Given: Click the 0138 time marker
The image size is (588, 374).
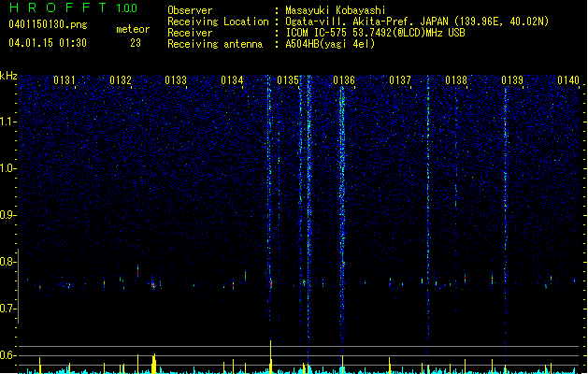Looking at the screenshot, I should pos(456,80).
